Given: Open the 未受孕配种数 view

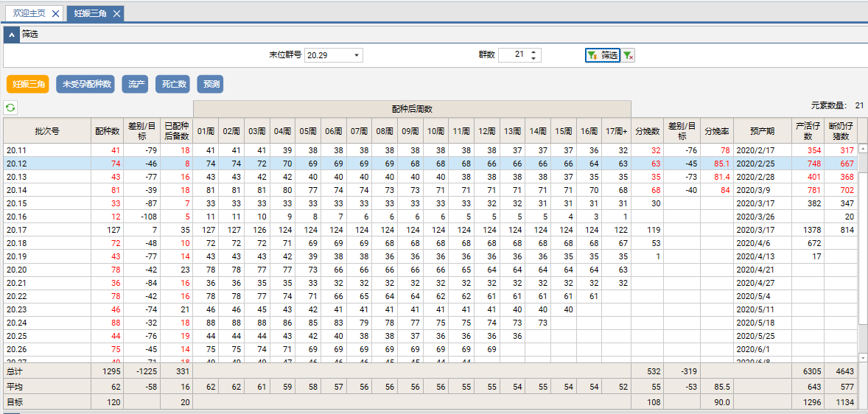Looking at the screenshot, I should click(87, 84).
